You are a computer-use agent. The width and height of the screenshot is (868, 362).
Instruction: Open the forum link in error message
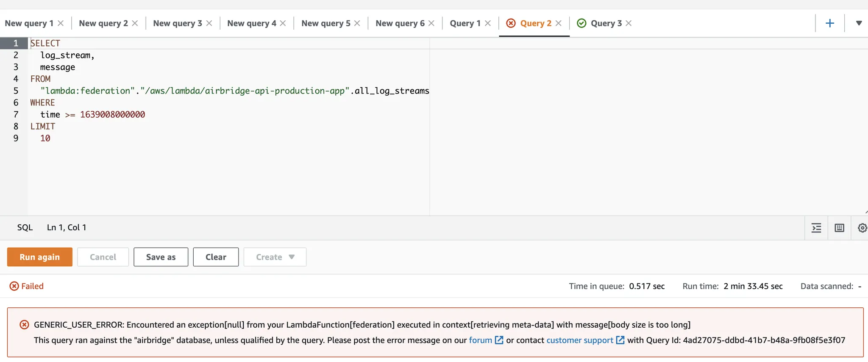[480, 340]
